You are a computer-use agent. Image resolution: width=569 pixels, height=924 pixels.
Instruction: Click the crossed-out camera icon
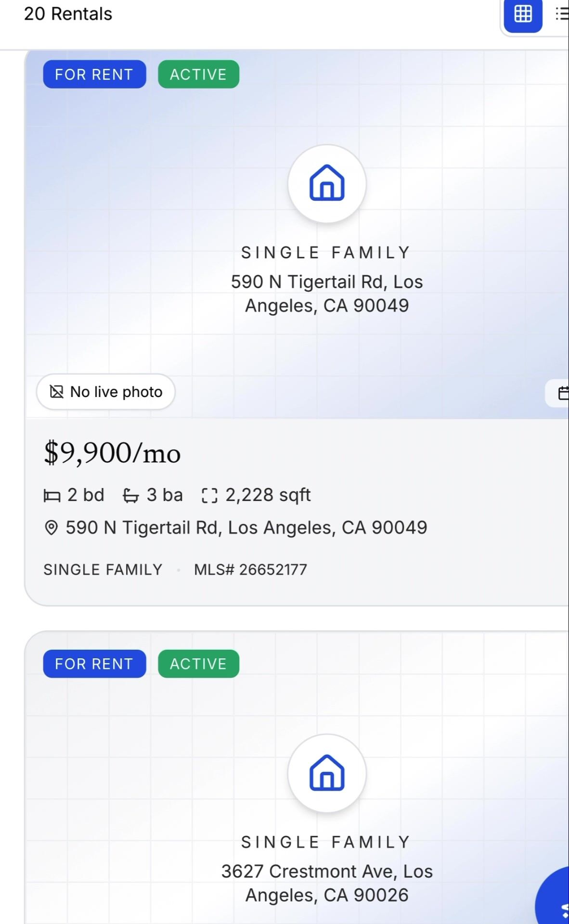pos(57,392)
